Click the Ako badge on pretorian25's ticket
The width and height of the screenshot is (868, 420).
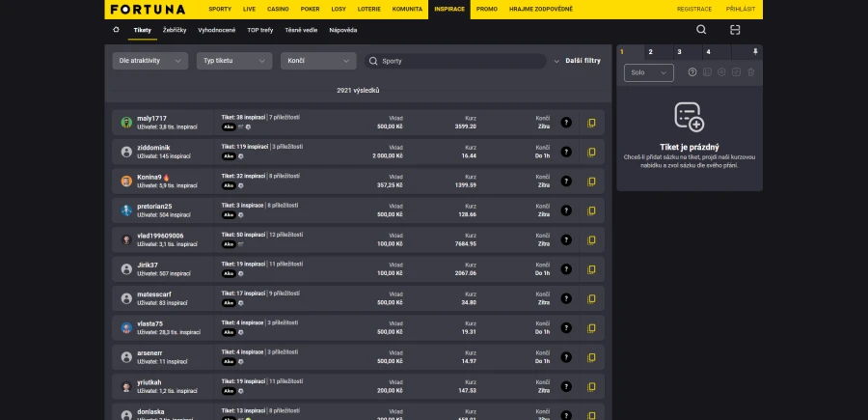coord(229,215)
